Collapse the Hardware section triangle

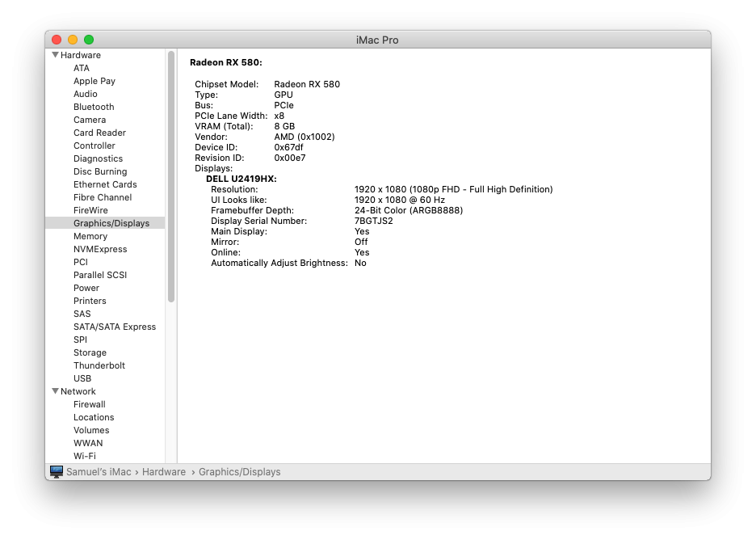[x=56, y=55]
